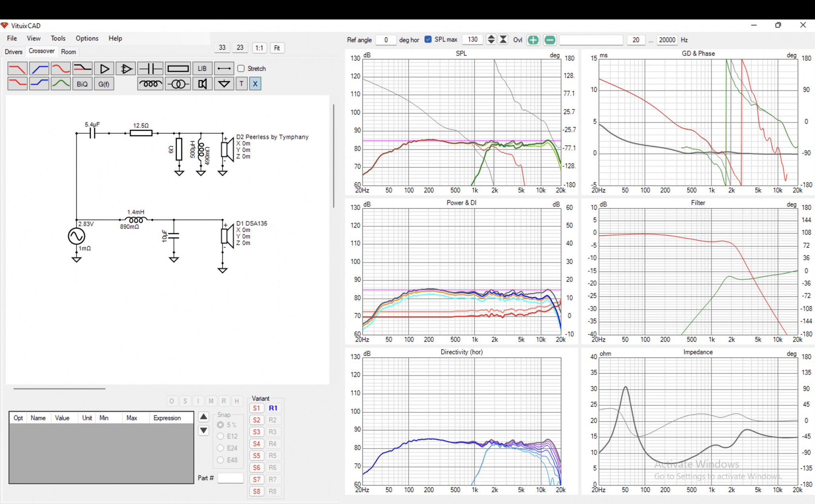
Task: Add a ground symbol component
Action: point(224,84)
